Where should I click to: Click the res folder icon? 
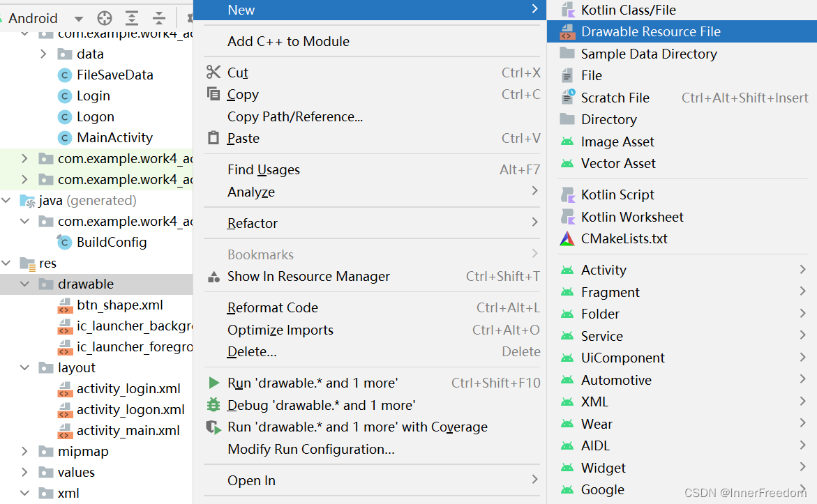tap(28, 264)
